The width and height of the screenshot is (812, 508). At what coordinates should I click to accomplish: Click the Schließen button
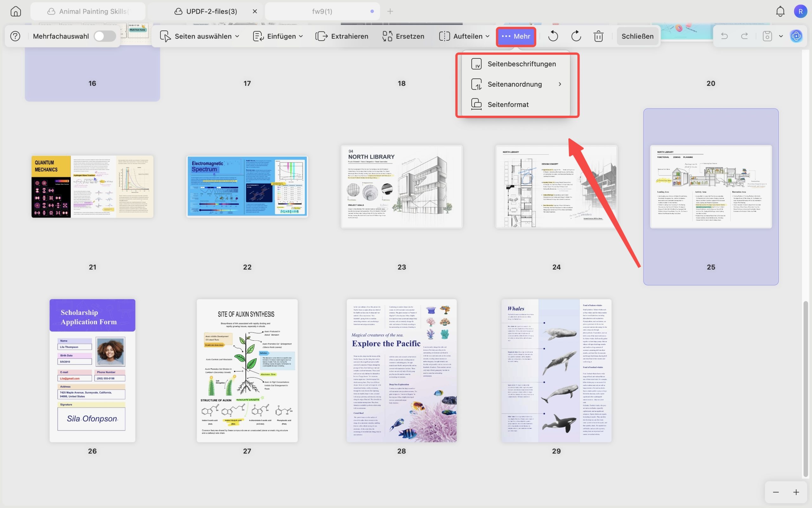[637, 36]
